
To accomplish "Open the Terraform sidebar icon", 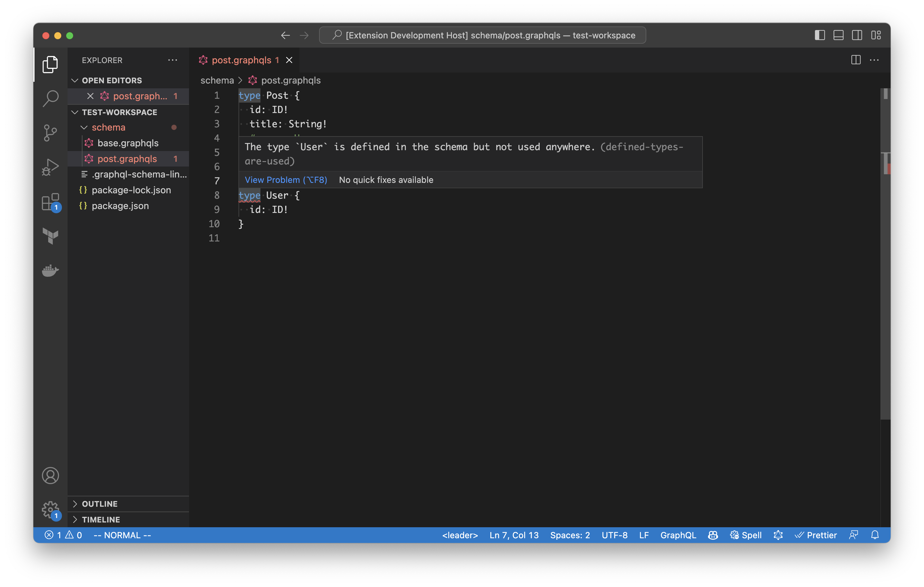I will click(50, 236).
